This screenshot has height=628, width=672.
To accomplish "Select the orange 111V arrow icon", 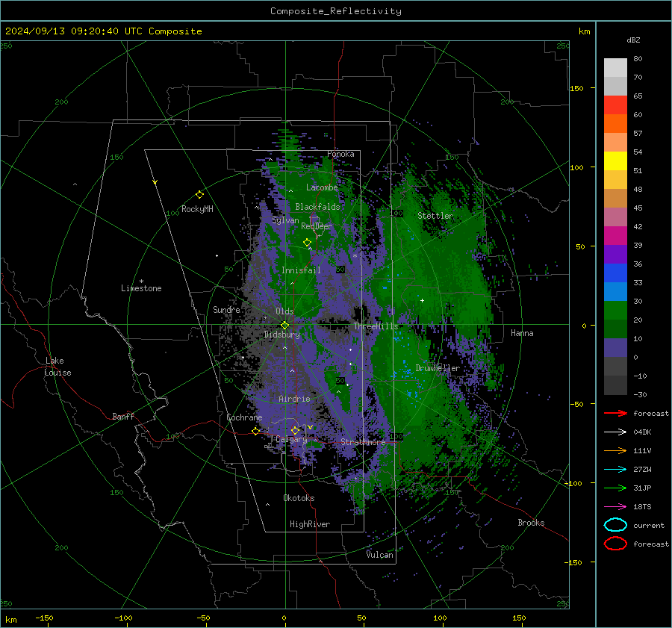I will pos(615,450).
